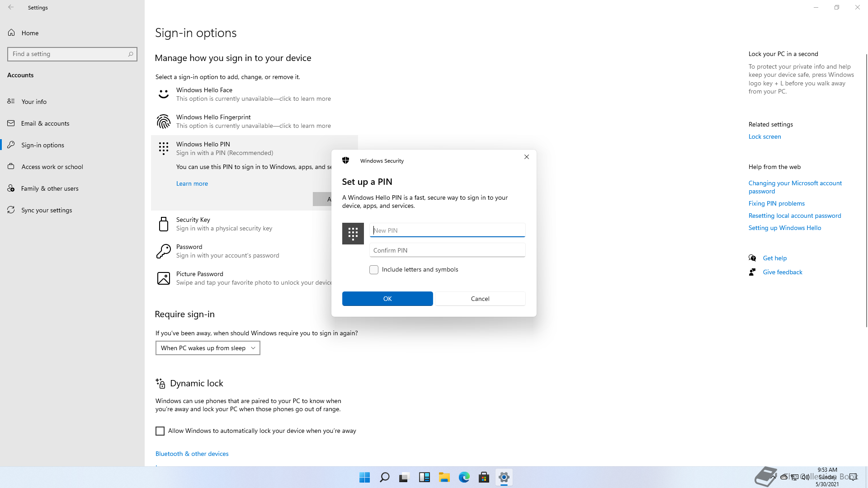Open Task View on taskbar
Viewport: 868px width, 488px height.
point(404,477)
